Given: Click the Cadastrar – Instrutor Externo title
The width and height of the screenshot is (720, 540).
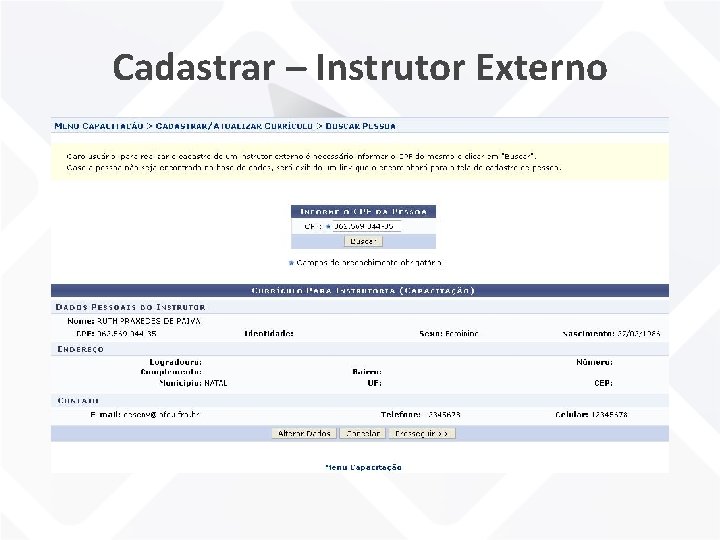Looking at the screenshot, I should (360, 68).
